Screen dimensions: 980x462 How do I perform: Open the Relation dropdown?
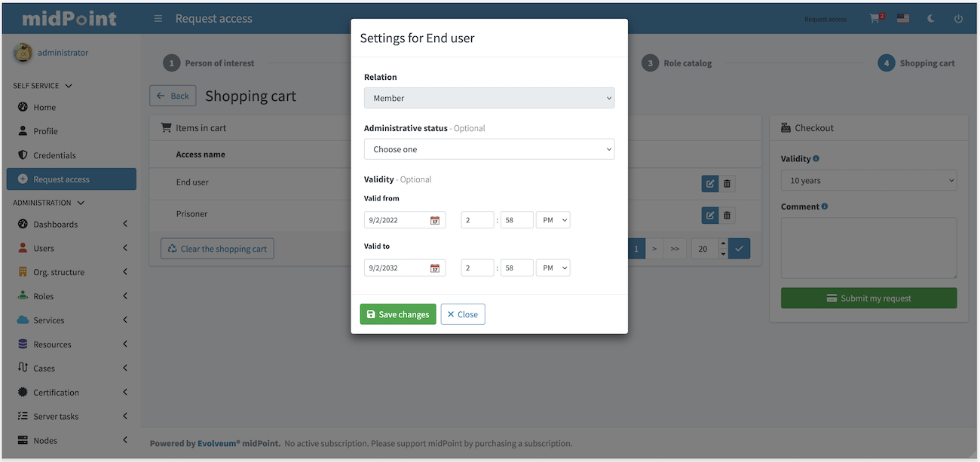(x=488, y=98)
